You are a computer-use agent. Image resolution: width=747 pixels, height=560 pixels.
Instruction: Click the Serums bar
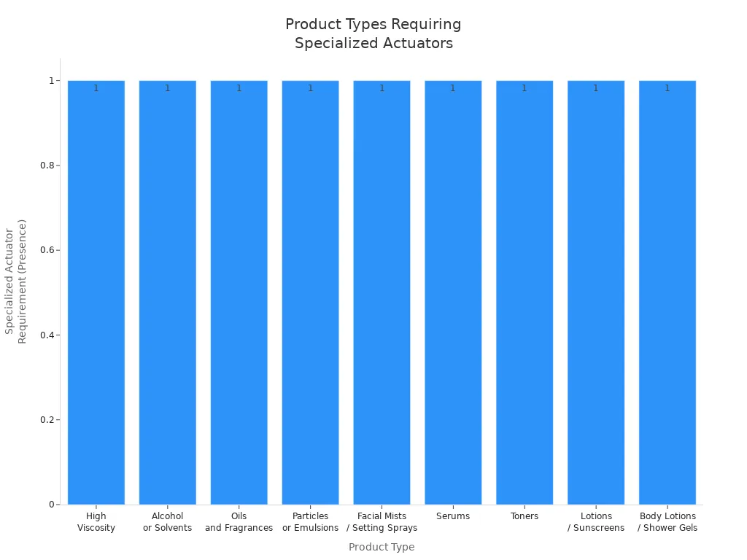453,292
